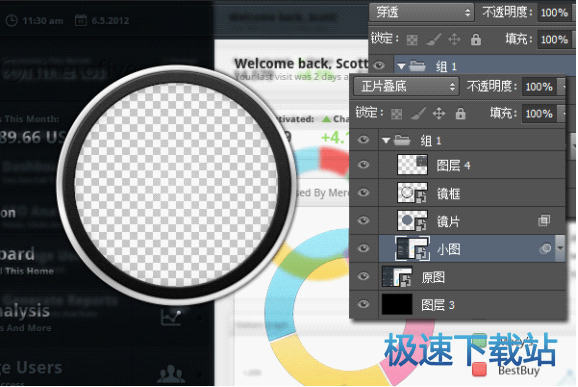
Task: Select layer named 镜框
Action: pyautogui.click(x=448, y=194)
